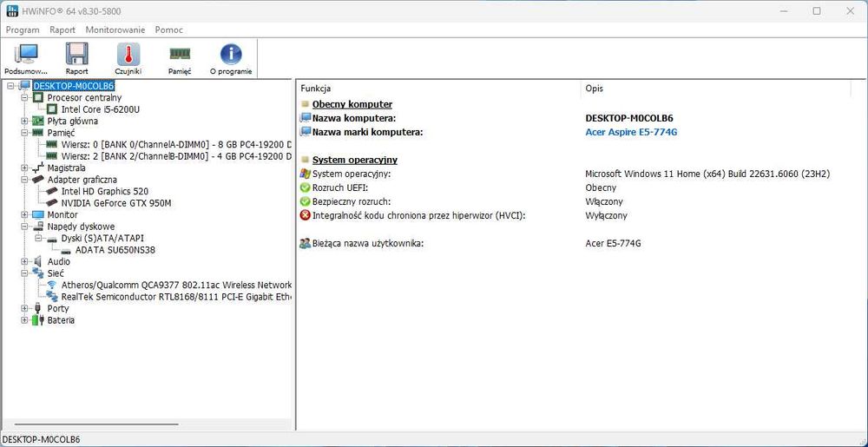Screen dimensions: 868x447
Task: Open the Pamięć memory module icon
Action: [180, 54]
